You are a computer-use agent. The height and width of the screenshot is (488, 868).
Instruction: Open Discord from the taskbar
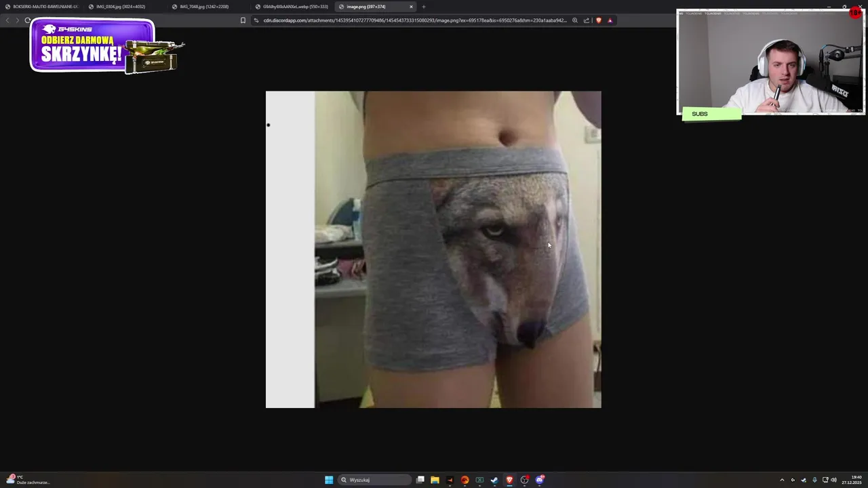(540, 480)
